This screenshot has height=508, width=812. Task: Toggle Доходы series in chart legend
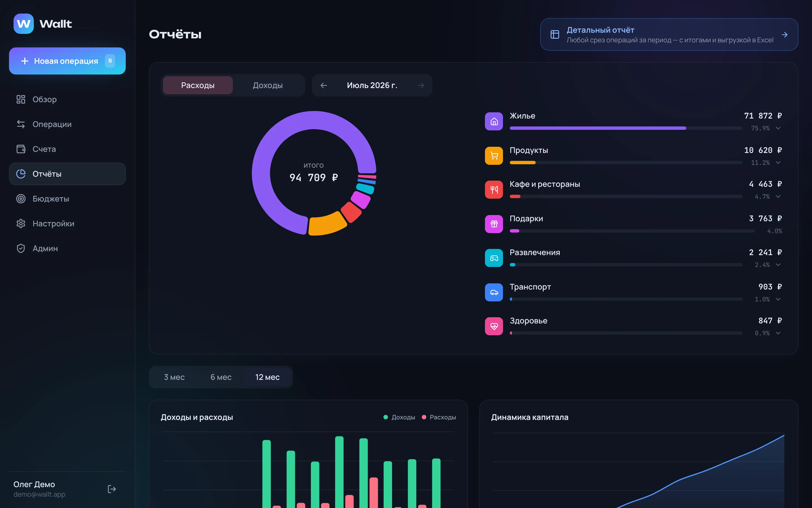click(399, 417)
